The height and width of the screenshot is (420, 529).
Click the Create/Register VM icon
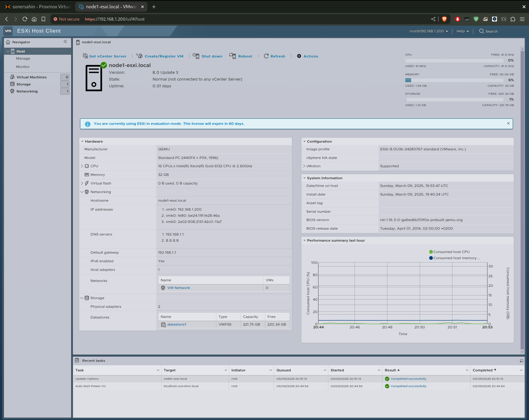point(139,56)
